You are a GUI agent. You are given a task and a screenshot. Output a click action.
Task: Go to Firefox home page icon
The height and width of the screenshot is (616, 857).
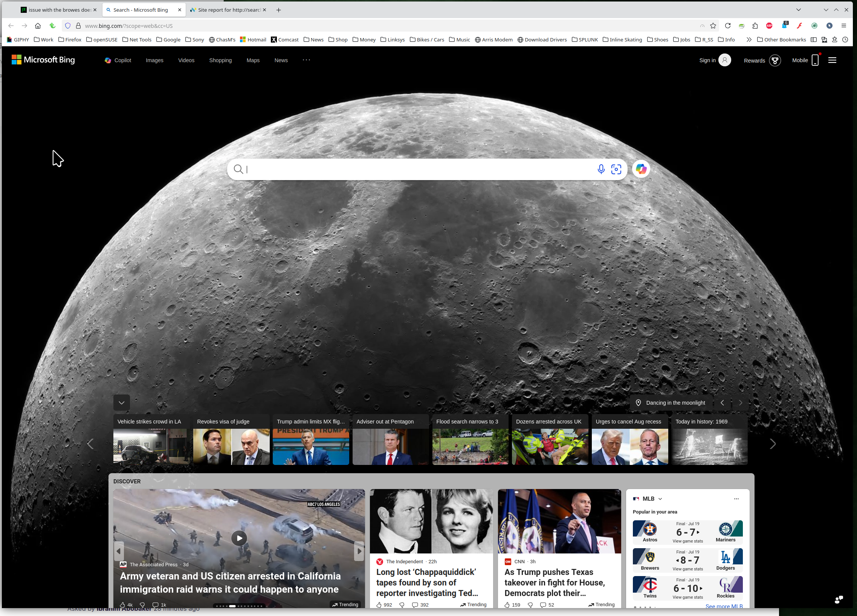click(x=38, y=26)
